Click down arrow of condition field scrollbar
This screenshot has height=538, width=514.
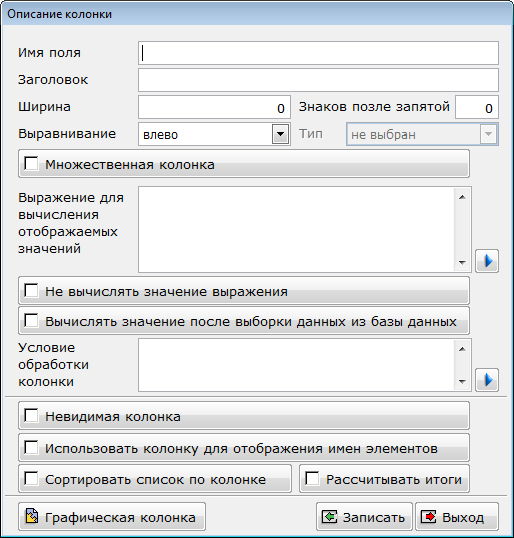(x=462, y=381)
